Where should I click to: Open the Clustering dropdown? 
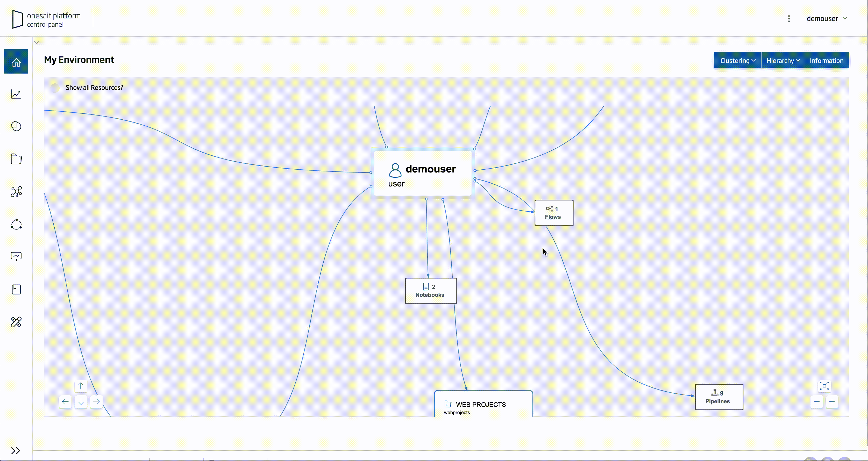[737, 61]
